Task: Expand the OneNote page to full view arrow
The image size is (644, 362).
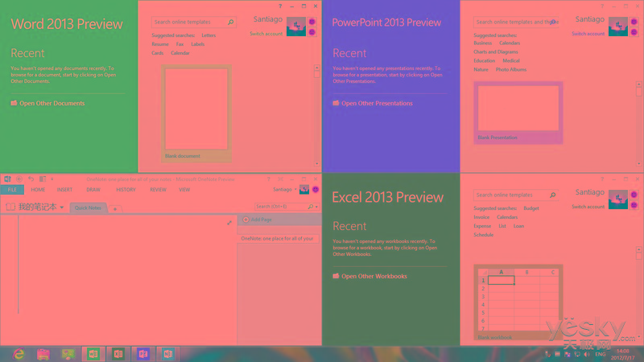Action: pos(229,223)
